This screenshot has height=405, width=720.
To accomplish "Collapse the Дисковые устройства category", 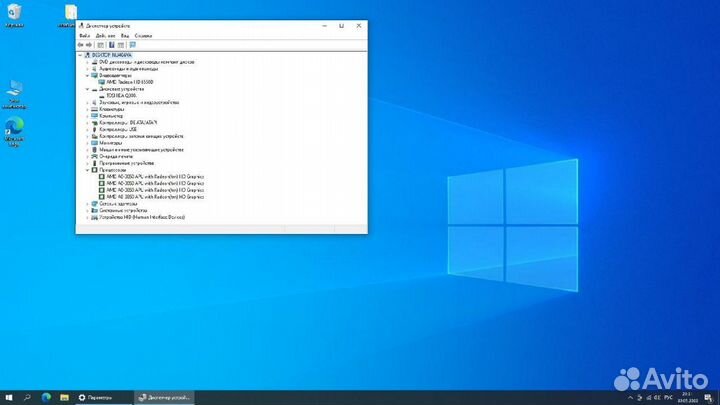I will coord(87,89).
